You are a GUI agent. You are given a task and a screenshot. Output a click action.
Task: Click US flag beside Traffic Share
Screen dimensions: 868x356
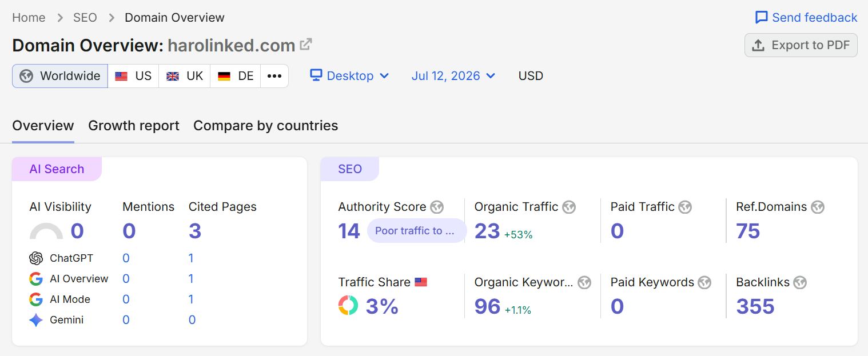(x=421, y=282)
